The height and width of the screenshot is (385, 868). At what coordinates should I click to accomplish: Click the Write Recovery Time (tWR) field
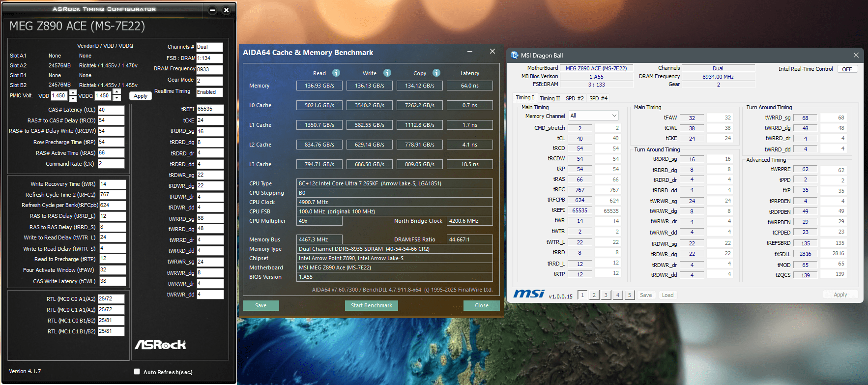tap(113, 184)
